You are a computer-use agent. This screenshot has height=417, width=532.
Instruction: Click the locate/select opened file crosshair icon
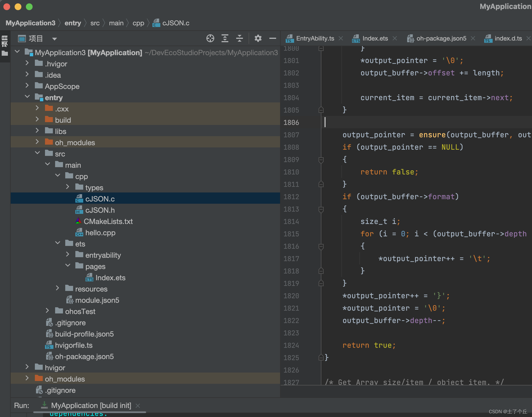pyautogui.click(x=210, y=38)
